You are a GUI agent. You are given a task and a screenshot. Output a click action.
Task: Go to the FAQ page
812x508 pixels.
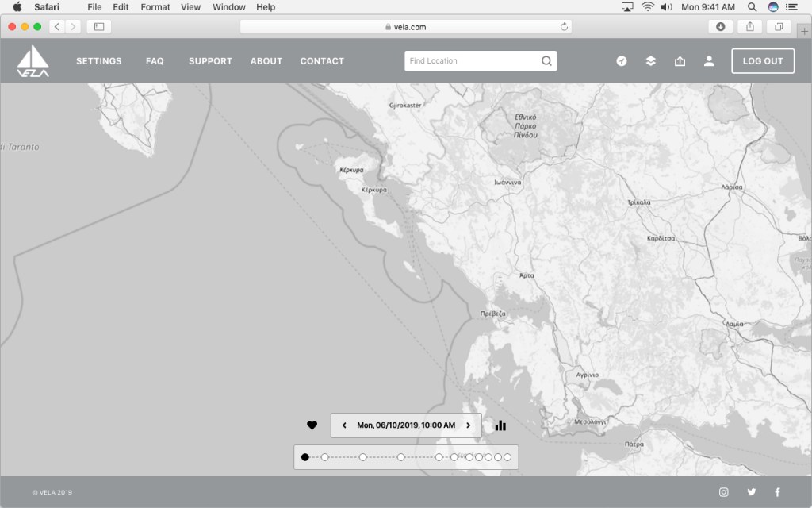tap(155, 61)
